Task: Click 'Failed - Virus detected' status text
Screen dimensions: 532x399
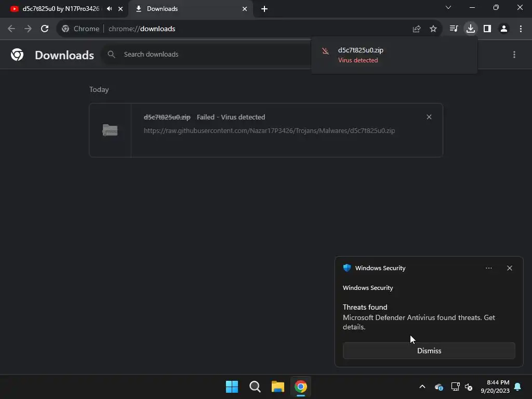Action: click(231, 117)
